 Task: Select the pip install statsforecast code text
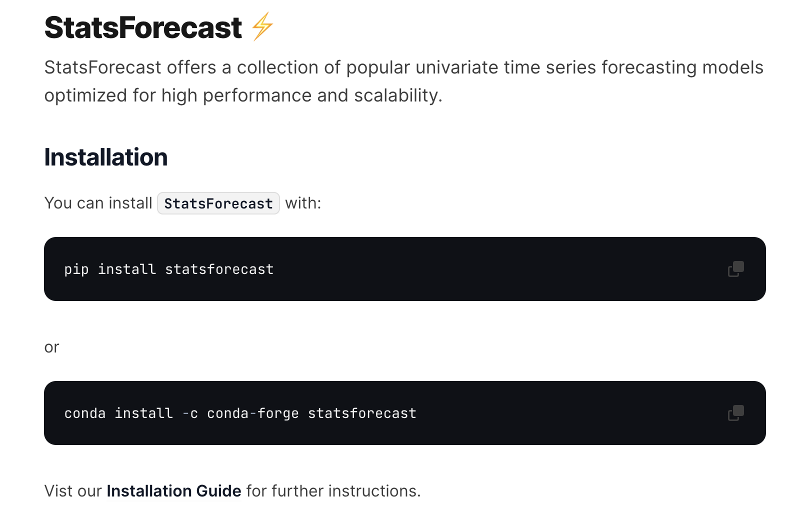pyautogui.click(x=168, y=269)
